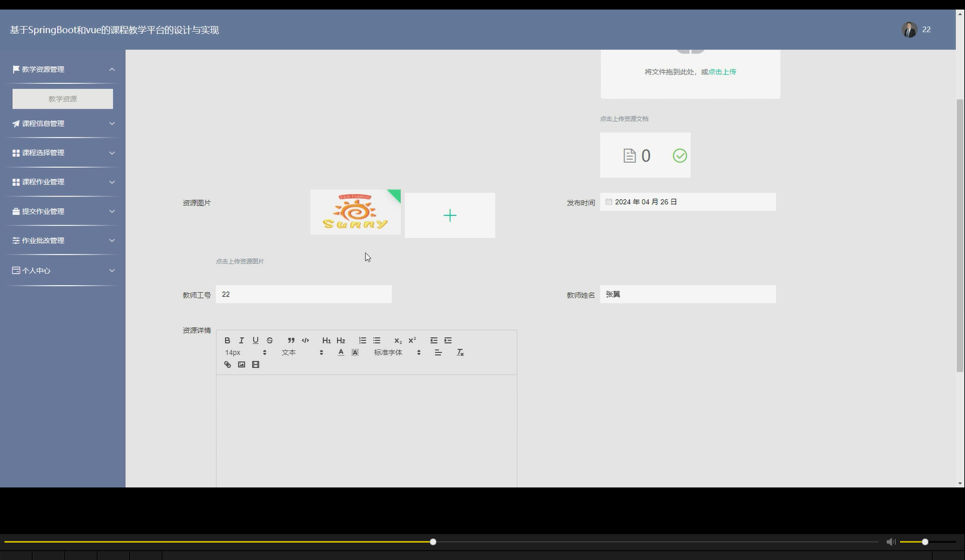This screenshot has height=560, width=965.
Task: Expand the 课程选择管理 menu
Action: coord(62,153)
